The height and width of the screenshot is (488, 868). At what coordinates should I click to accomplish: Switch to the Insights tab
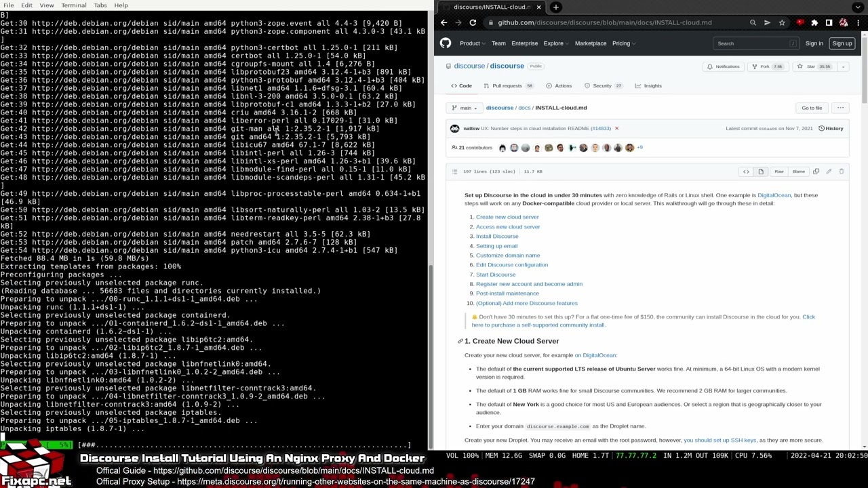pyautogui.click(x=648, y=86)
